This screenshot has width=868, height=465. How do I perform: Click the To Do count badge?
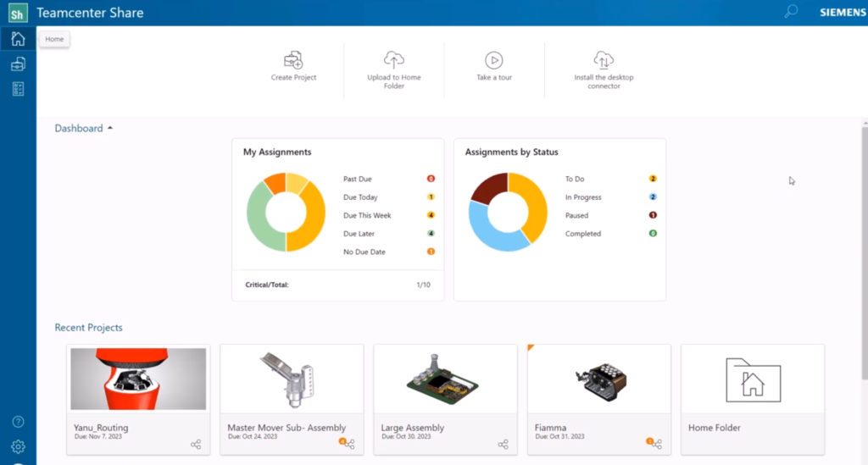click(653, 179)
